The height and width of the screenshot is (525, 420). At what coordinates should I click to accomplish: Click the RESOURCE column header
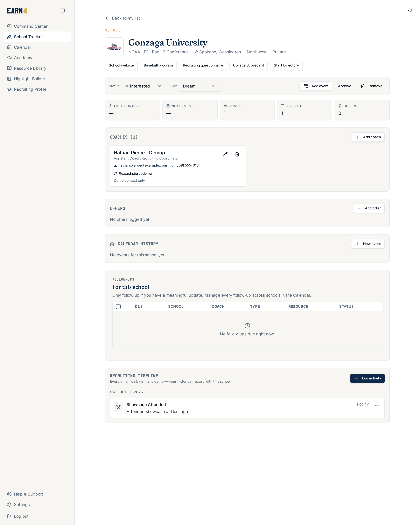tap(298, 307)
